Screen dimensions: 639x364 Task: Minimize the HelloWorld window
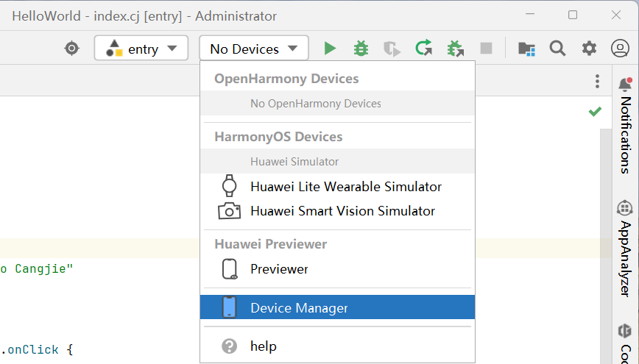530,14
